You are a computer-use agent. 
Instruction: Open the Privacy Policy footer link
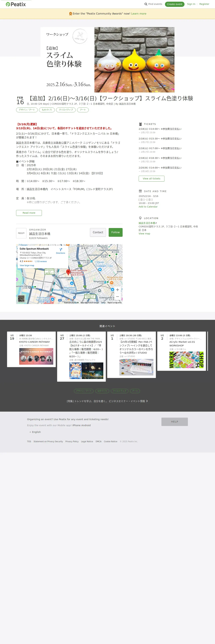pos(72,442)
